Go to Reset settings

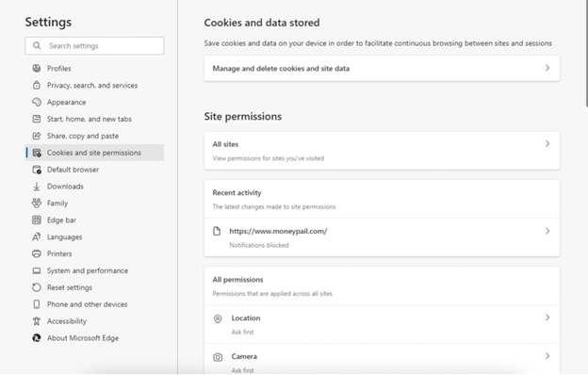(x=94, y=287)
